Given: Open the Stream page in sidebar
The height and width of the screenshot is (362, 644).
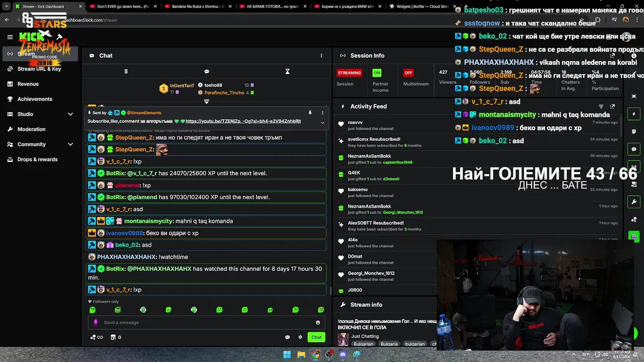Looking at the screenshot, I should [40, 54].
